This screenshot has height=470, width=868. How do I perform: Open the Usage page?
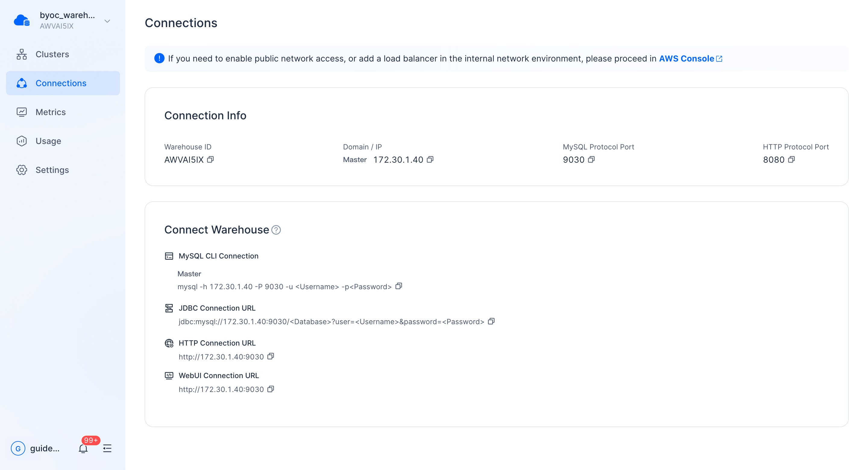tap(63, 141)
